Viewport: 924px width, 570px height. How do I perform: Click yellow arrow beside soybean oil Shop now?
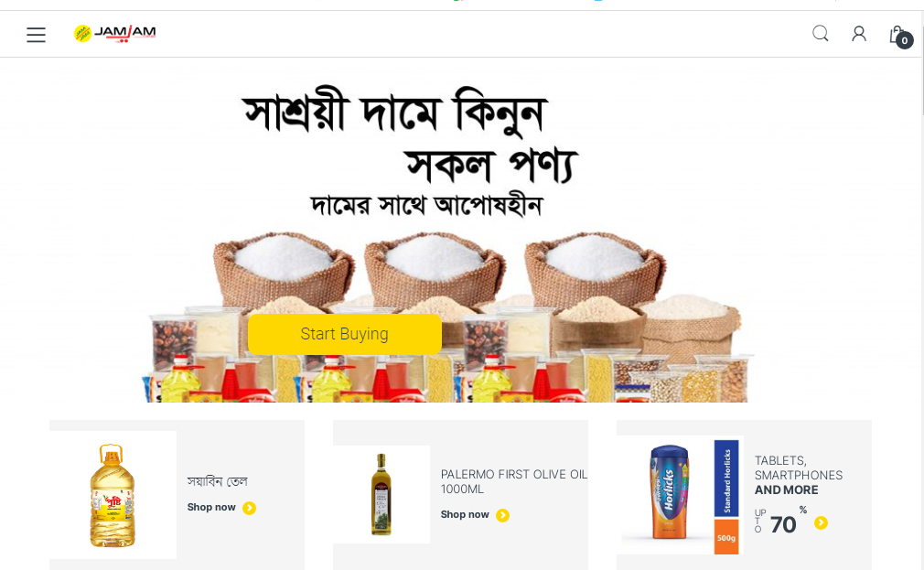(249, 508)
